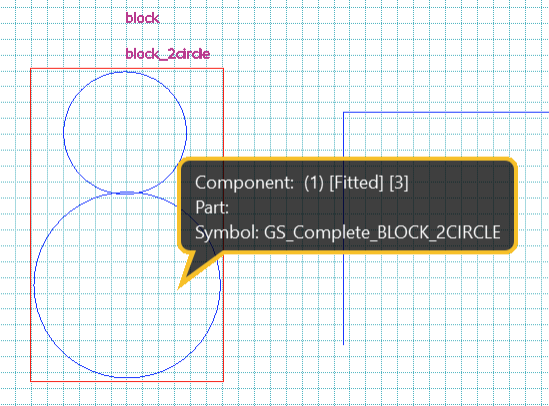Select the red rectangle's bottom-right corner
549x406 pixels.
tap(223, 381)
